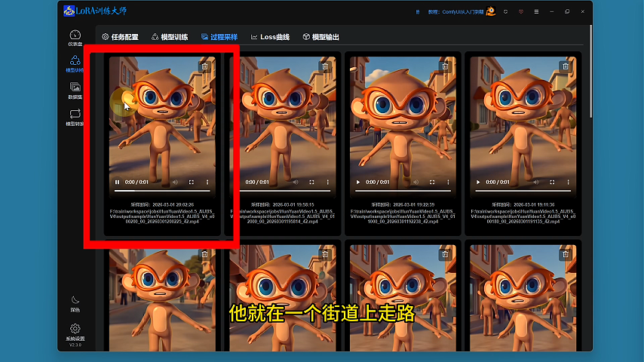Delete the sample video dated 20:02:26
Viewport: 644px width, 362px height.
(204, 66)
